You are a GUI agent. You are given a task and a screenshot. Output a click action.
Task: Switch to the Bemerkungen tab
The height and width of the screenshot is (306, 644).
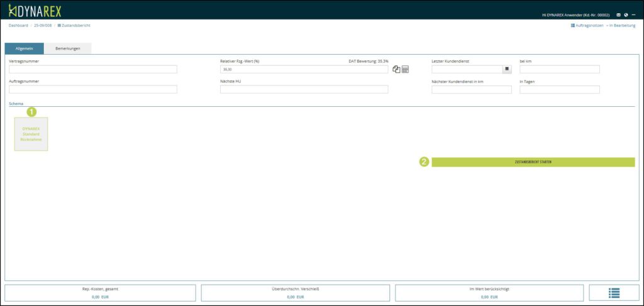pos(67,48)
